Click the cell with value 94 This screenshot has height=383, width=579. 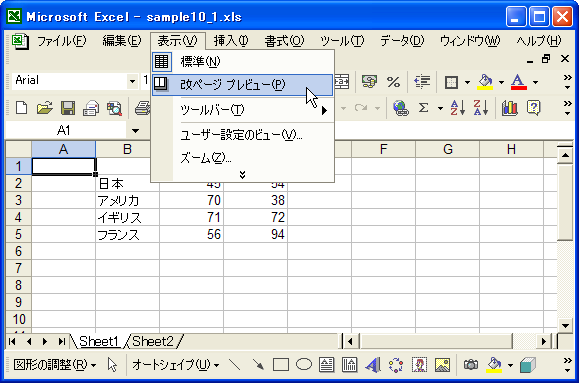pos(256,235)
